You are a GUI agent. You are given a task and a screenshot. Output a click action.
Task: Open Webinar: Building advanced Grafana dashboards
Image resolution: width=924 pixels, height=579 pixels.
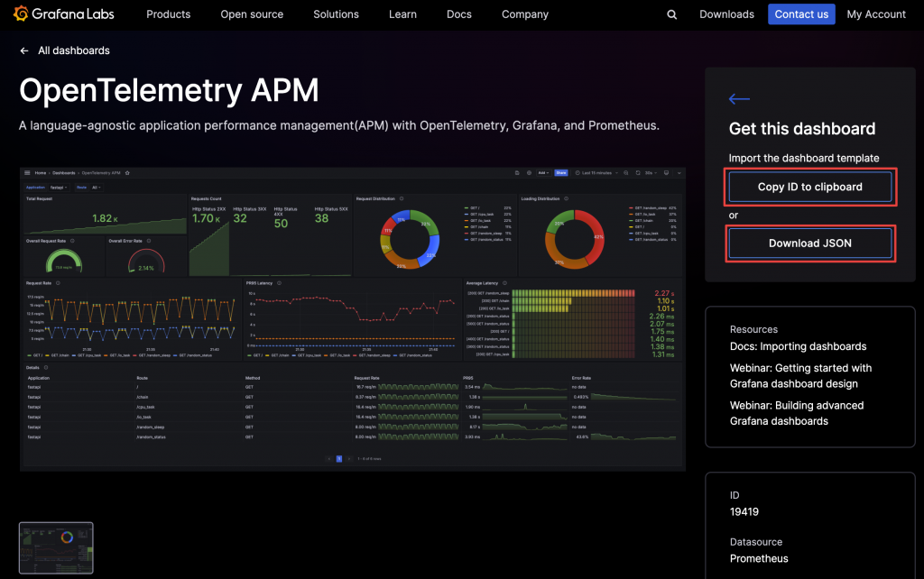797,413
